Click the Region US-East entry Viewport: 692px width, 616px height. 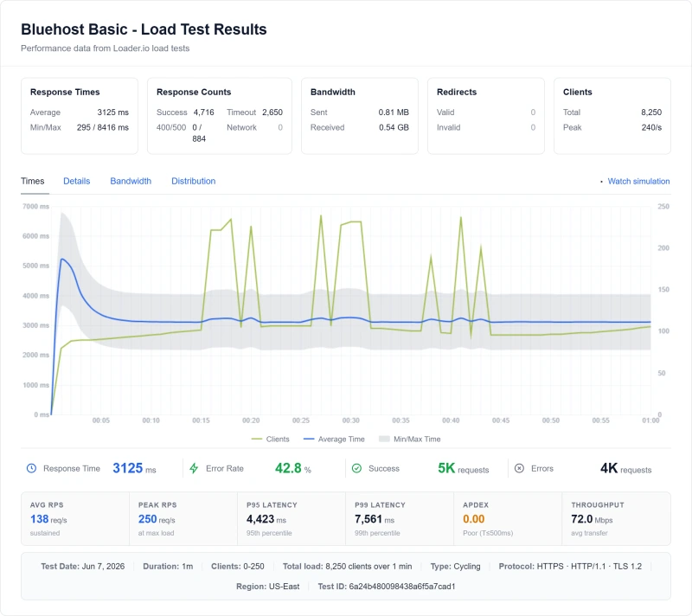(x=267, y=587)
